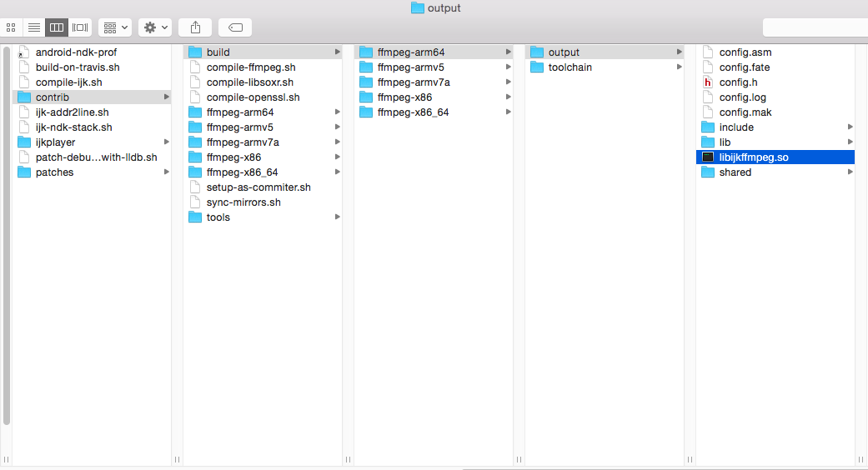Select the ijkplayer folder
This screenshot has width=868, height=470.
click(x=92, y=142)
